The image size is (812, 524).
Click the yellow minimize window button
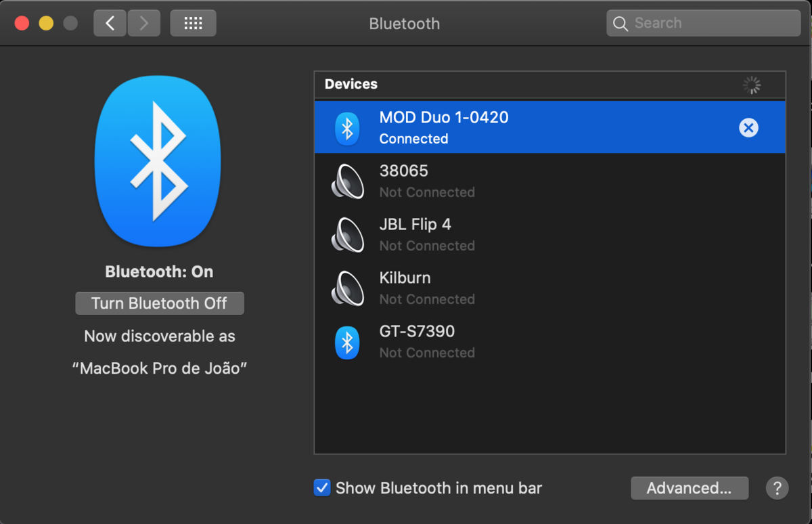46,24
